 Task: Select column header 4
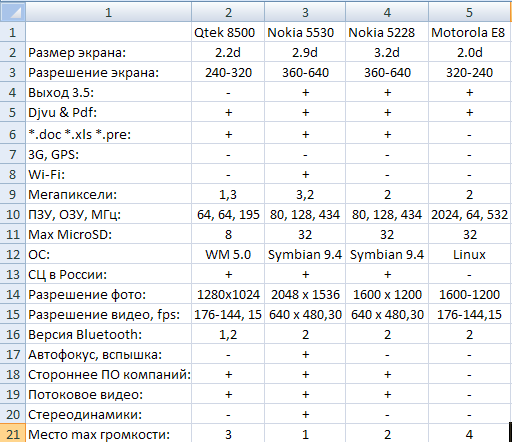coord(387,12)
